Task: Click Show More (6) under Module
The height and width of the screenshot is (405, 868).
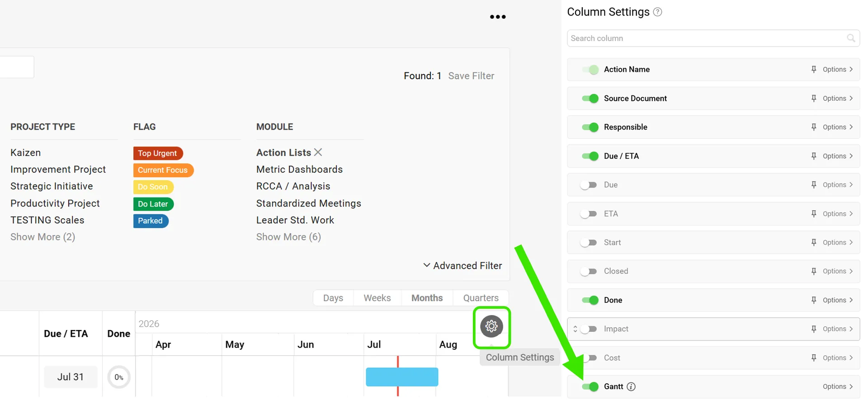Action: click(x=288, y=237)
